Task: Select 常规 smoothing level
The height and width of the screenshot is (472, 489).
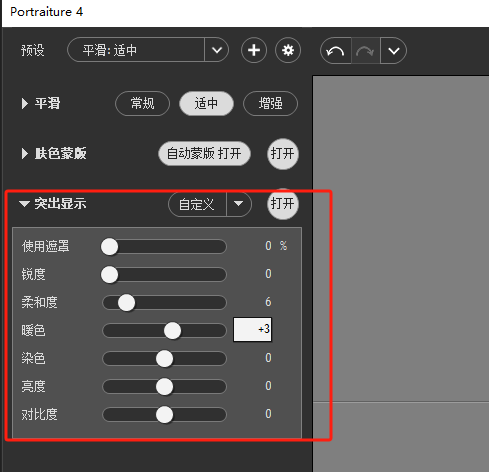Action: pyautogui.click(x=142, y=103)
